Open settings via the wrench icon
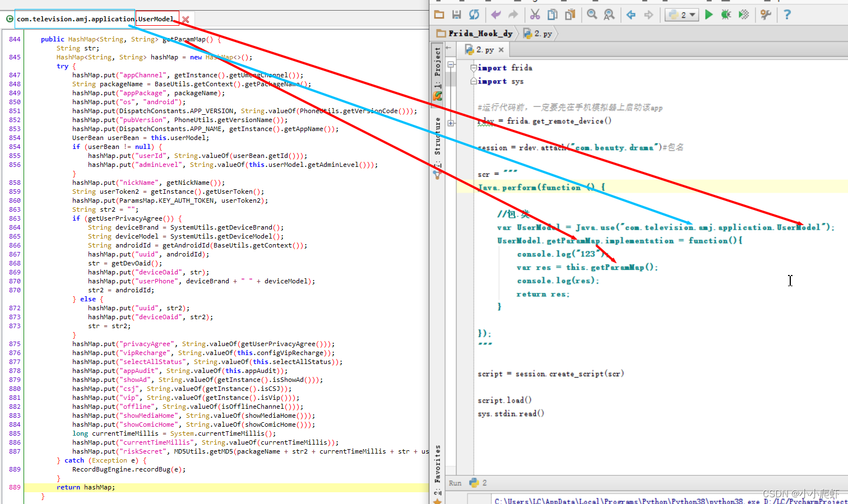848x504 pixels. pyautogui.click(x=766, y=15)
